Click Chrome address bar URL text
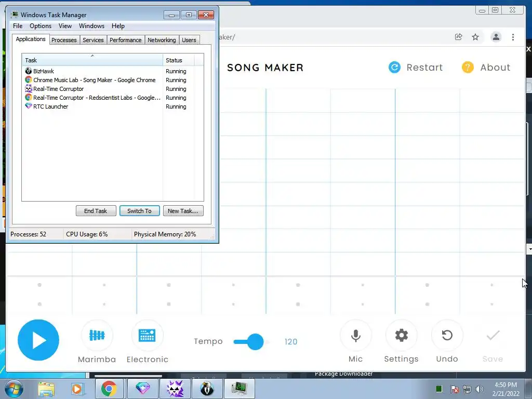The width and height of the screenshot is (532, 399). [x=227, y=37]
